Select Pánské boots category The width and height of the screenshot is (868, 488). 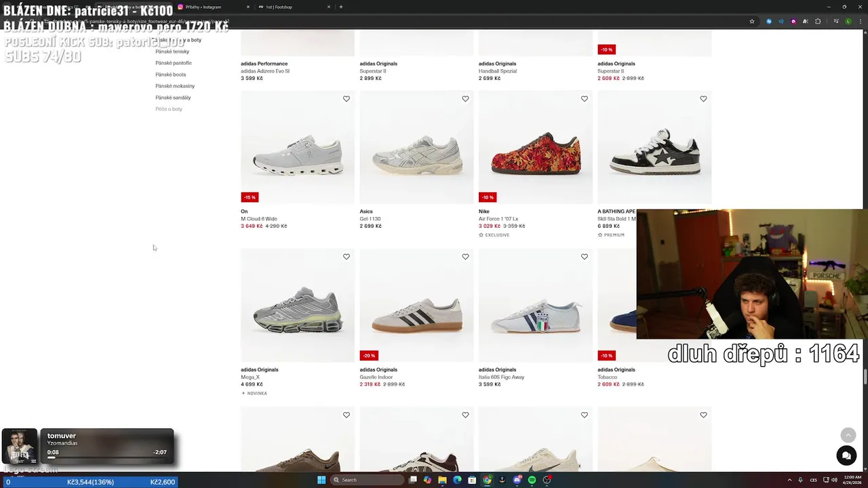[x=171, y=75]
